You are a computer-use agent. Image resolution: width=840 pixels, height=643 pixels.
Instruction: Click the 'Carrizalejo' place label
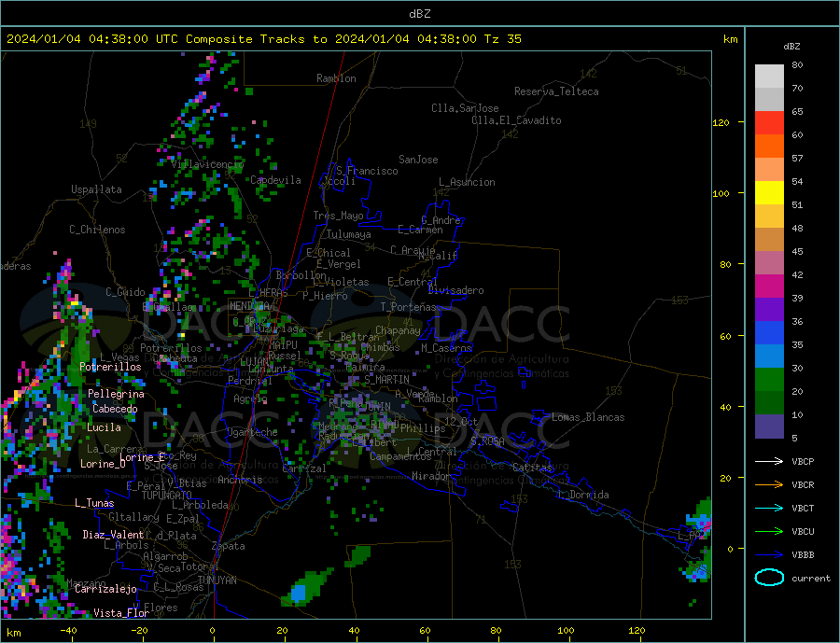click(x=106, y=590)
